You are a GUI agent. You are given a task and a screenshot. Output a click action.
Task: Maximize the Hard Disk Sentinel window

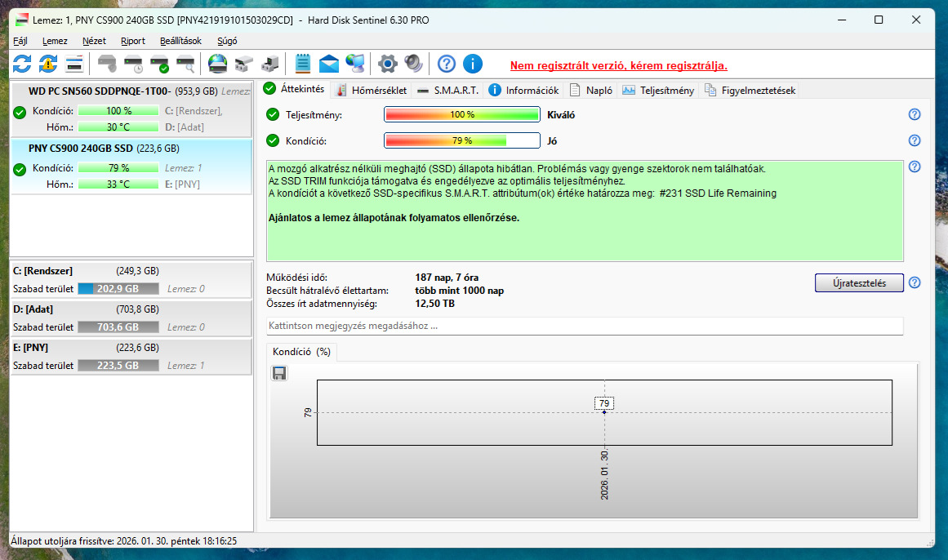tap(879, 20)
